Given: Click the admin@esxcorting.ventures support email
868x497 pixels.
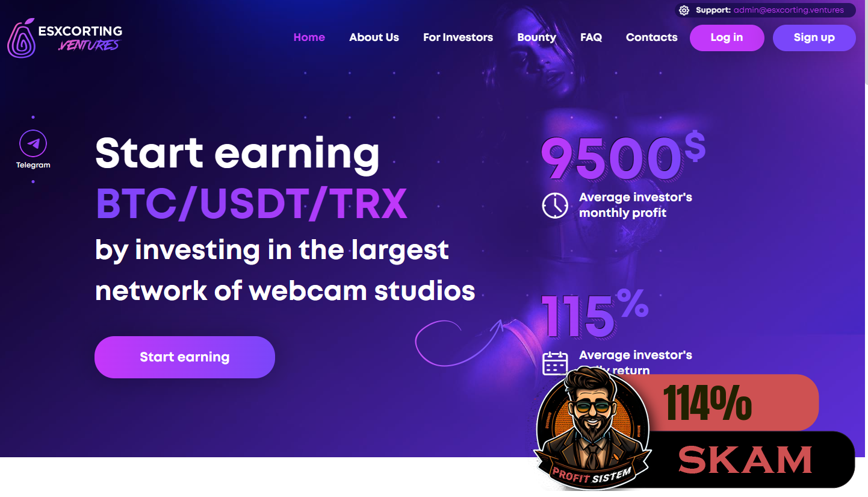Looking at the screenshot, I should pyautogui.click(x=789, y=10).
